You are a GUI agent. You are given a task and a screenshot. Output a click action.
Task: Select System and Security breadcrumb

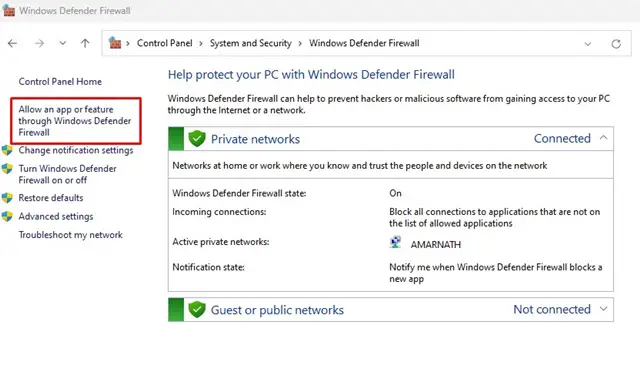click(251, 43)
